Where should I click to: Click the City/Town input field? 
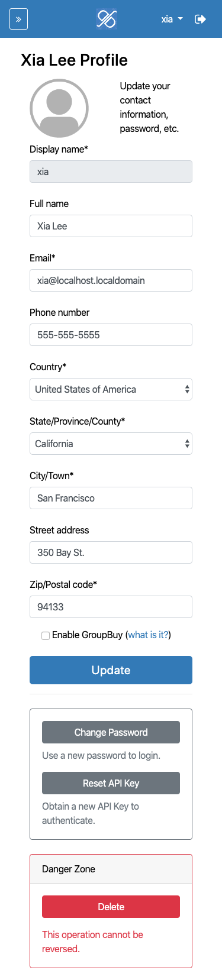pos(111,498)
